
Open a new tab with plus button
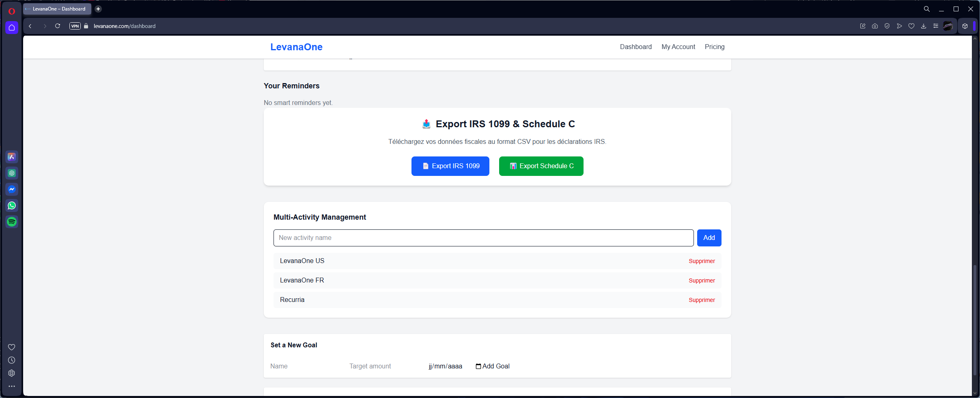pos(98,9)
